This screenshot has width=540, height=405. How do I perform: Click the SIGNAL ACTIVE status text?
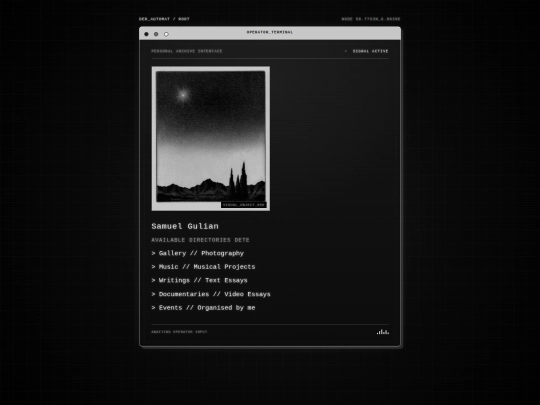(370, 51)
